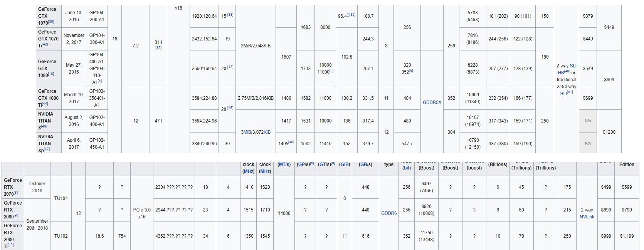Open the (GiB) unit header link
The image size is (644, 250).
coord(344,164)
